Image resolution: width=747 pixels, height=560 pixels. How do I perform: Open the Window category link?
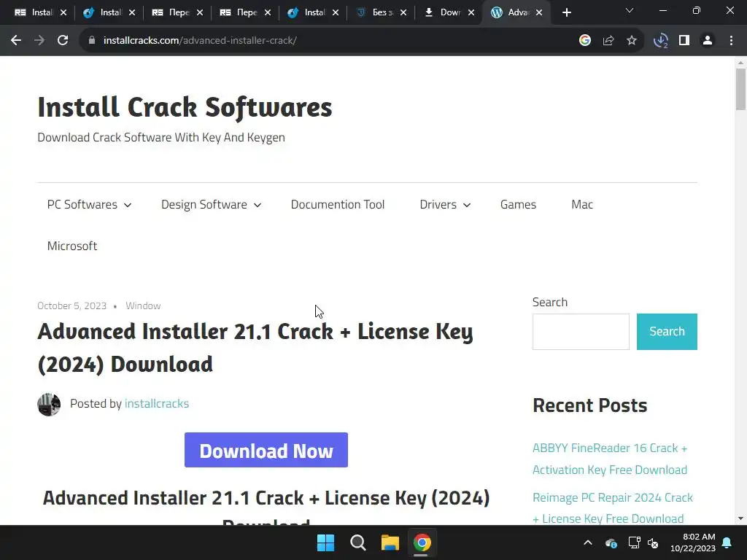pos(143,306)
